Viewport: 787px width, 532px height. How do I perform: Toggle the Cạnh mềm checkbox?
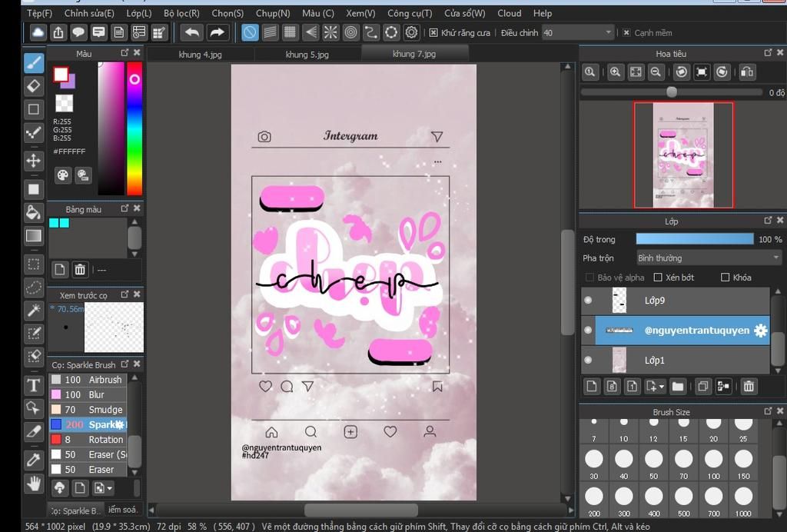click(626, 32)
